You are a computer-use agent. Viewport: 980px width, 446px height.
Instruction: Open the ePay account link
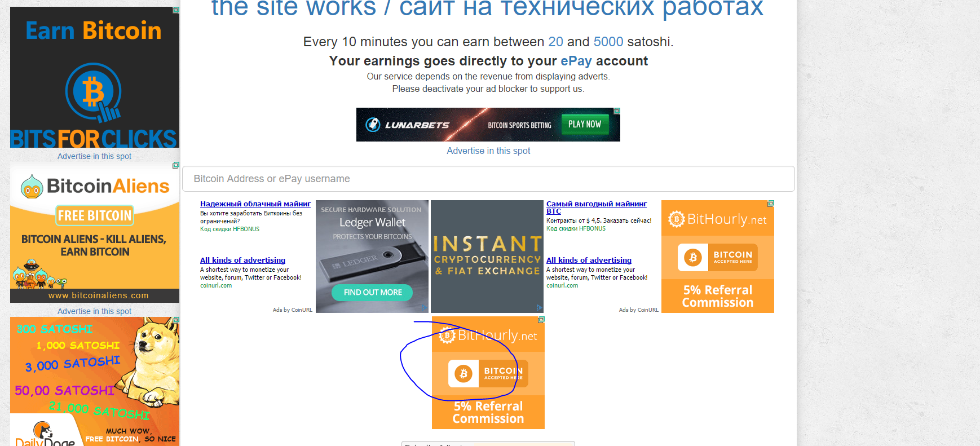tap(576, 61)
